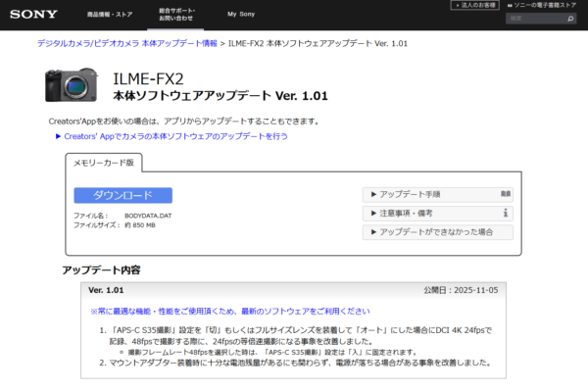Click the file name BODYDATA.DAT
The height and width of the screenshot is (390, 588).
pyautogui.click(x=148, y=216)
